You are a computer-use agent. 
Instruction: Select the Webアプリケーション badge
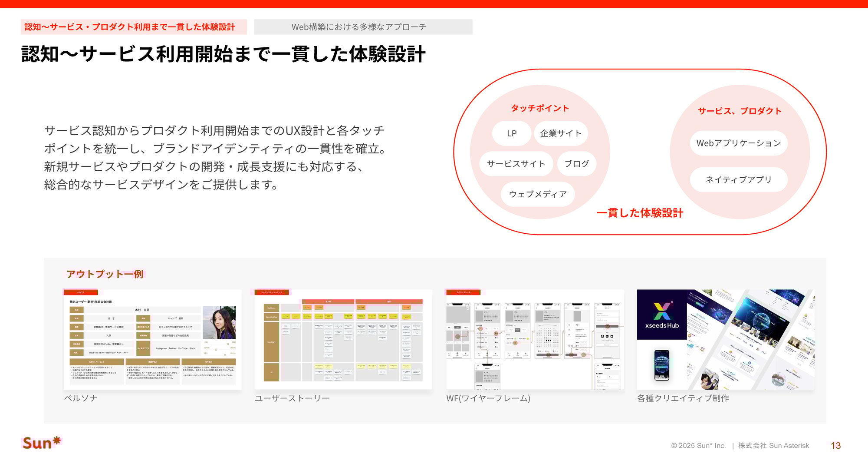pyautogui.click(x=738, y=143)
